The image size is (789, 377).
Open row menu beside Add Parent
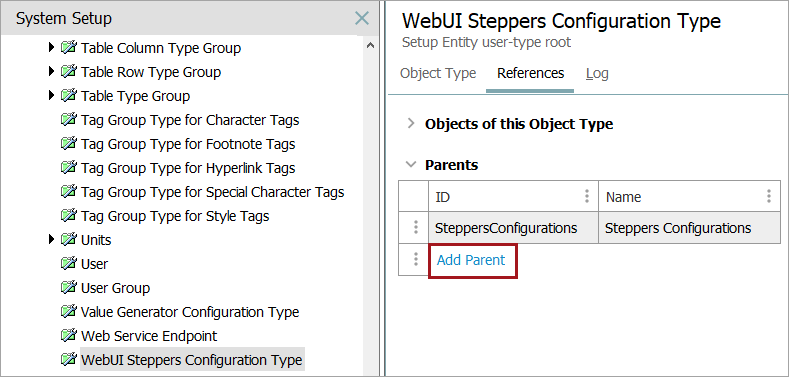click(416, 259)
